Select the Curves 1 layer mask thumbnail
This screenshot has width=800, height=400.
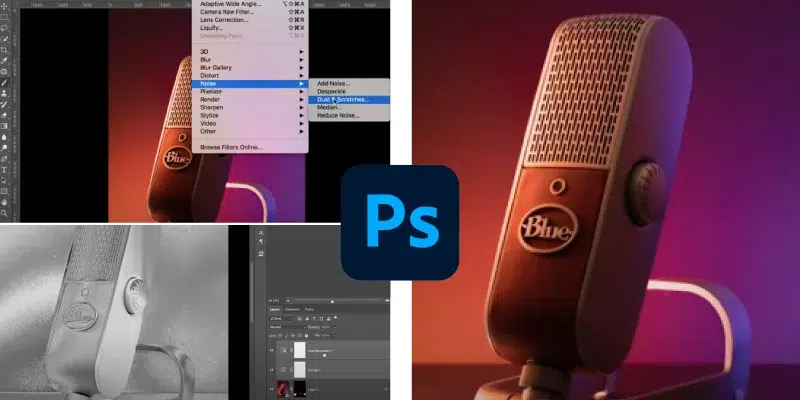click(x=300, y=369)
